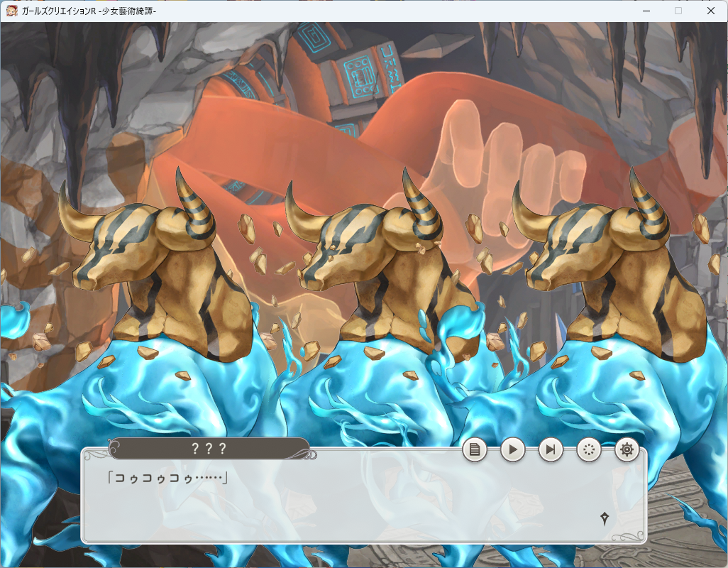
Task: Click the text advance diamond indicator
Action: coord(604,518)
